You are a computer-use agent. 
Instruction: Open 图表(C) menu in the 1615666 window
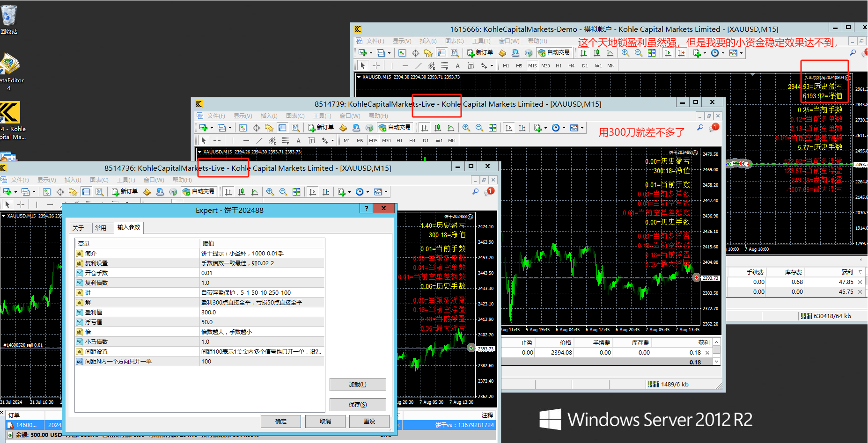click(454, 41)
